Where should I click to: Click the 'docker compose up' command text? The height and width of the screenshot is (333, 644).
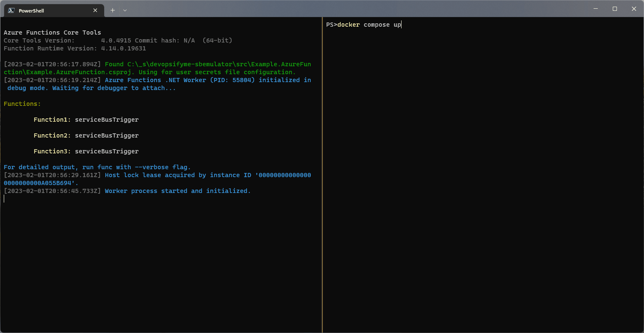click(369, 25)
